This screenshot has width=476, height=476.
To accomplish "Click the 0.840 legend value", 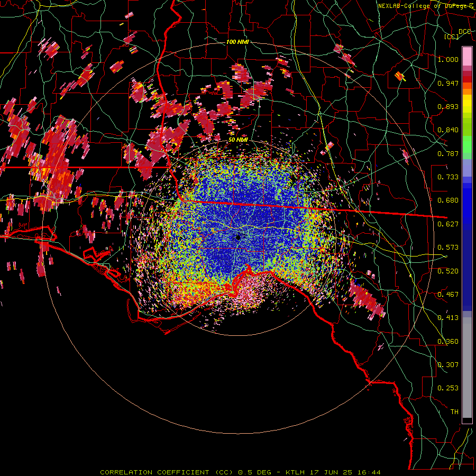I will click(448, 130).
